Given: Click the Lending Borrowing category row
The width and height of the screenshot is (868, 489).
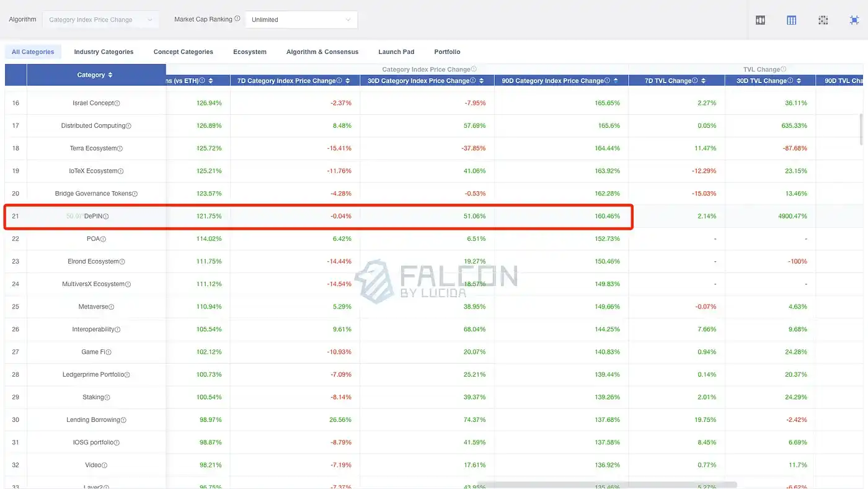Looking at the screenshot, I should [x=93, y=420].
